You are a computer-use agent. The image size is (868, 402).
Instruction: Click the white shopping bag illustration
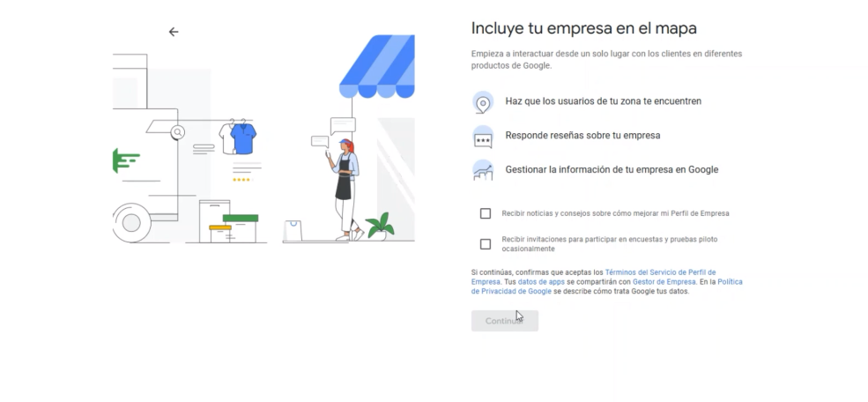294,231
